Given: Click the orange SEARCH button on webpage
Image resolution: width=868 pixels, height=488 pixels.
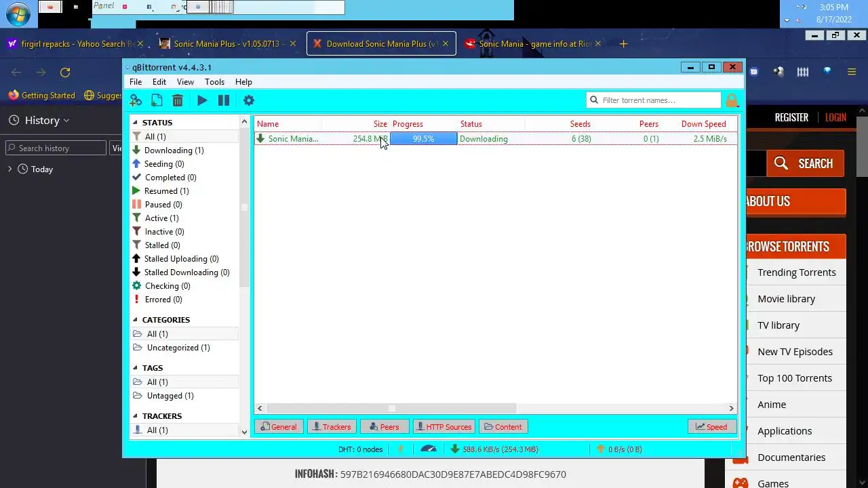Looking at the screenshot, I should click(x=805, y=163).
